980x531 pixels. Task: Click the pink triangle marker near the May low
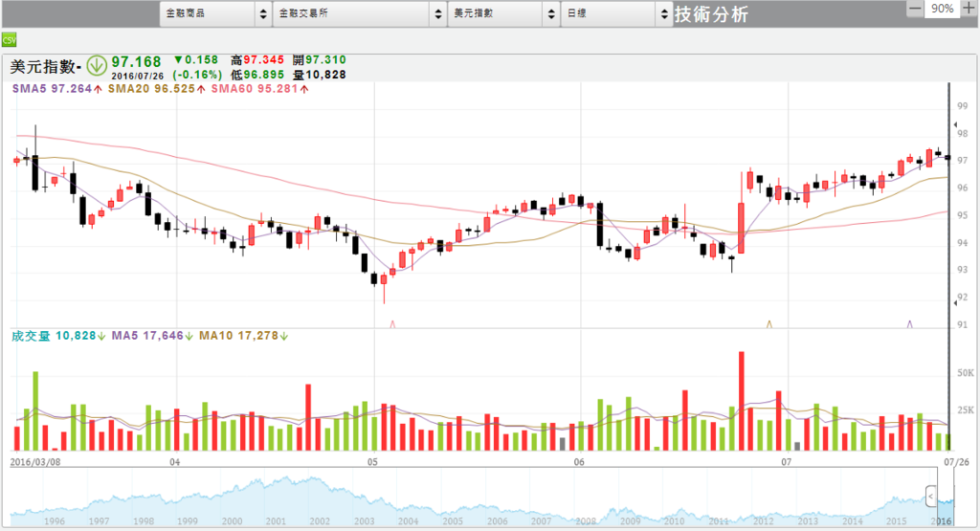392,324
